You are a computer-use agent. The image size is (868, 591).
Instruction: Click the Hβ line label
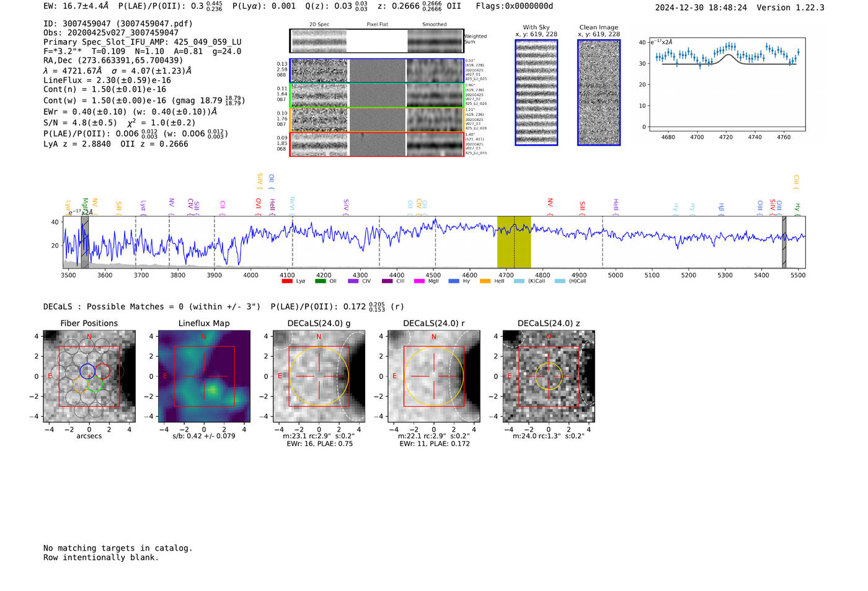tap(722, 208)
